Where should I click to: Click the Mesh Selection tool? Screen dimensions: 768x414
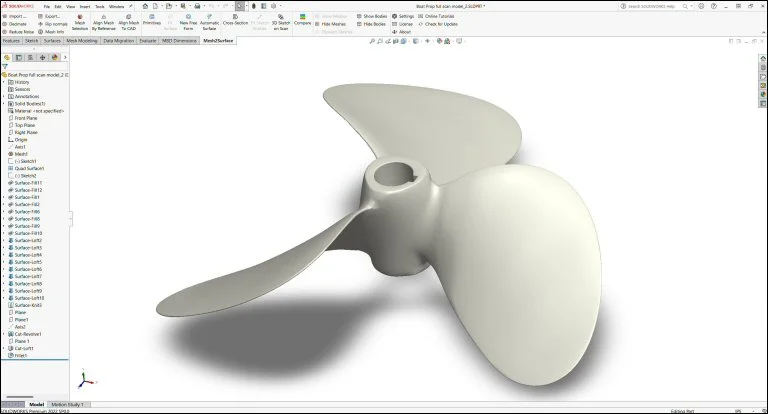click(79, 22)
